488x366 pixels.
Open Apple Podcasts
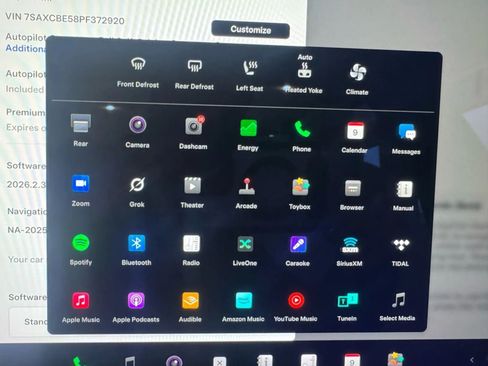pyautogui.click(x=136, y=307)
